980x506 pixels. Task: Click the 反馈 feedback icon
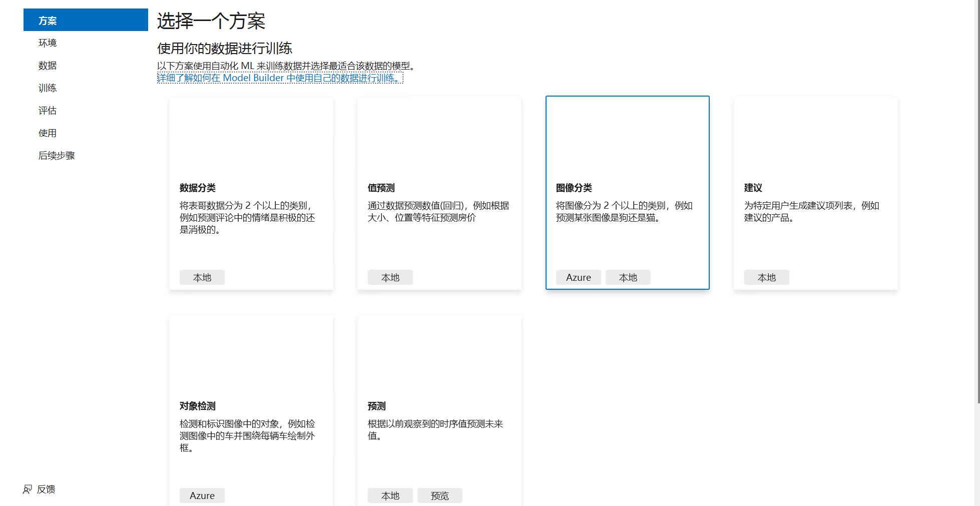(27, 489)
